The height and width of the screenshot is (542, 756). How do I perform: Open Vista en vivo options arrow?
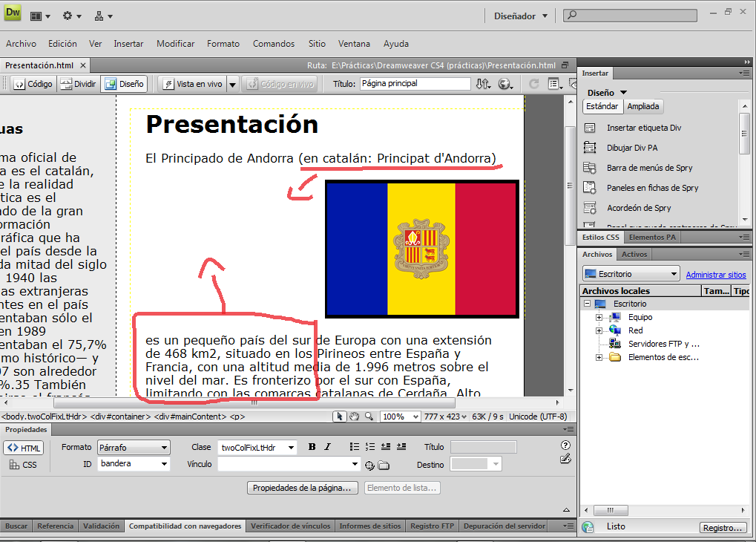tap(232, 85)
